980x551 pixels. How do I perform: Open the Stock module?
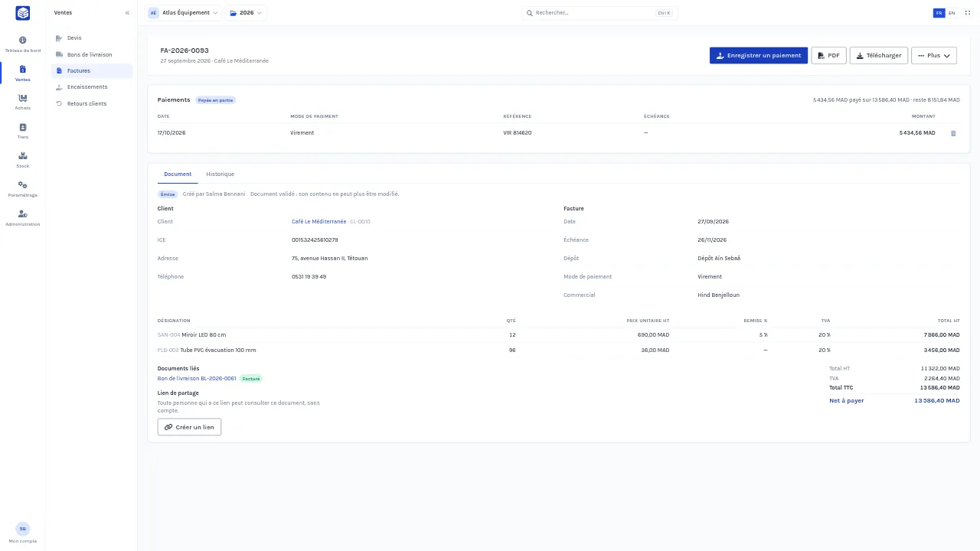[x=22, y=160]
